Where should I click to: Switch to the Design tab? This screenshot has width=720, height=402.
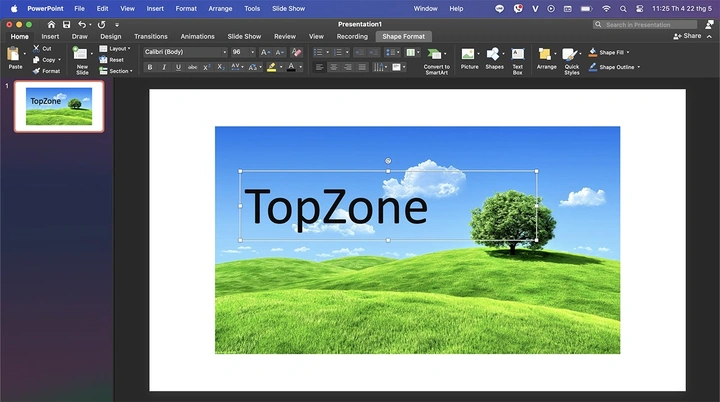tap(111, 36)
